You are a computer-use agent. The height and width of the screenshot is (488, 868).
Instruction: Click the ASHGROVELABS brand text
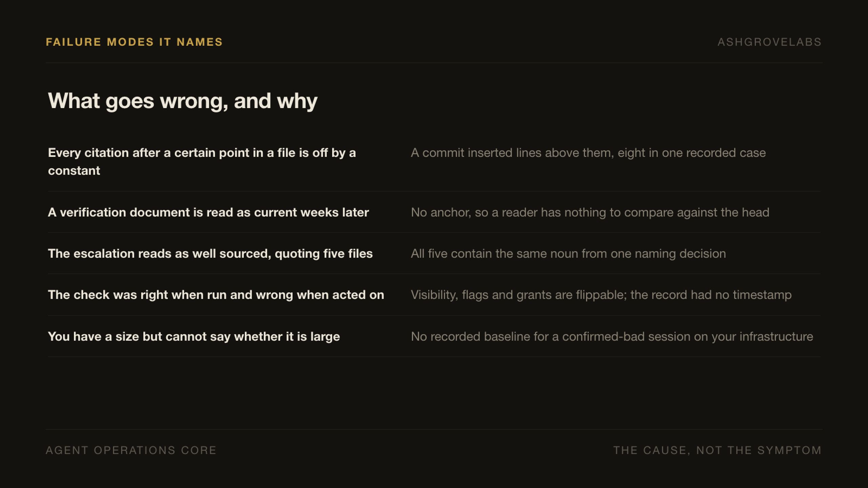pos(770,42)
